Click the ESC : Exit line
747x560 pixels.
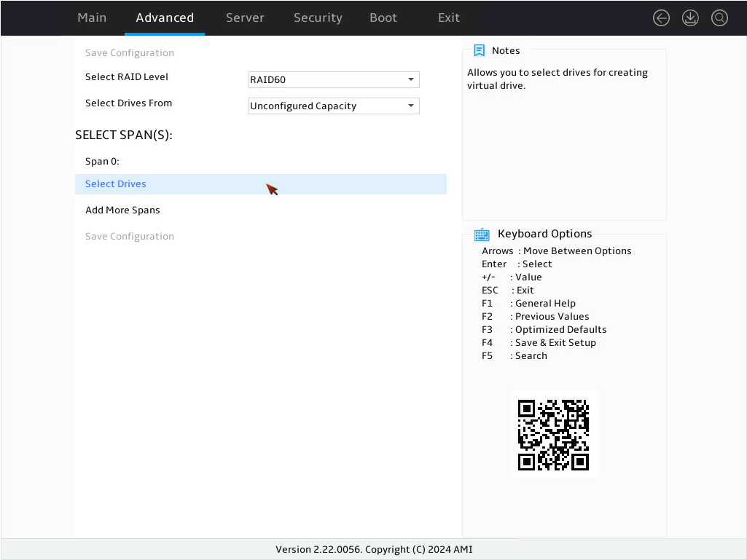coord(508,291)
